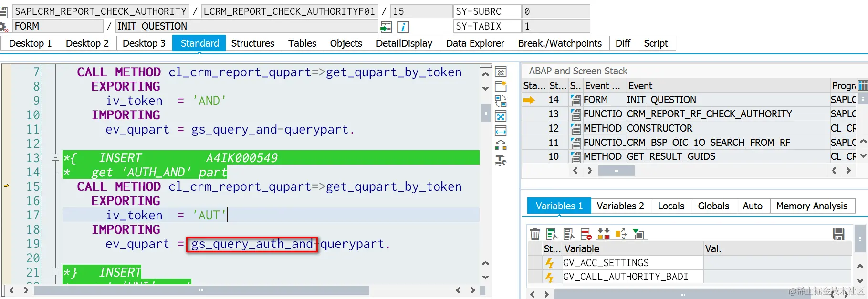This screenshot has width=868, height=299.
Task: Click the code editor vertical scrollbar thumb
Action: (485, 113)
